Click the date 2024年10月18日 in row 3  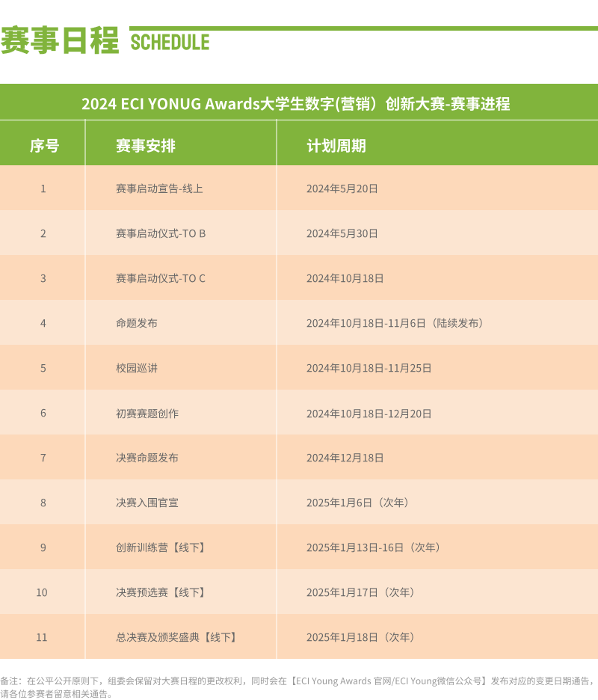345,278
